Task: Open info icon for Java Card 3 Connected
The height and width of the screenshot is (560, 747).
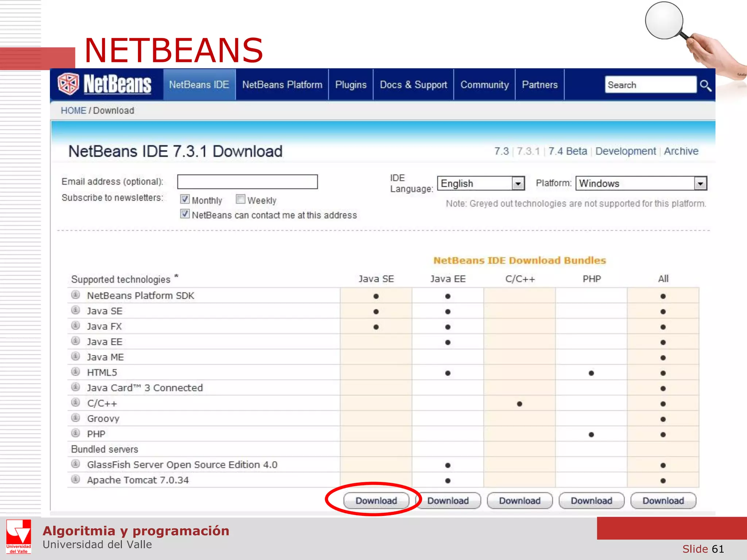Action: (76, 387)
